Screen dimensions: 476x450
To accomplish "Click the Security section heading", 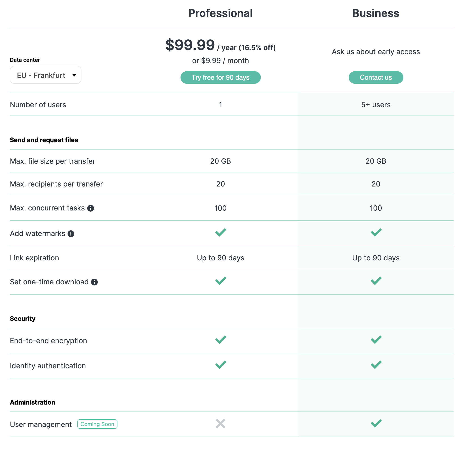I will [x=23, y=319].
